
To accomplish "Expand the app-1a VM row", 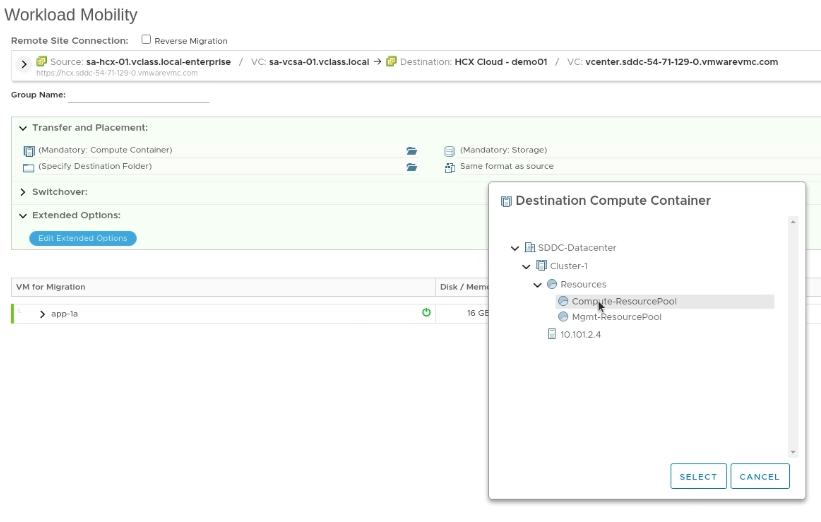I will 42,314.
